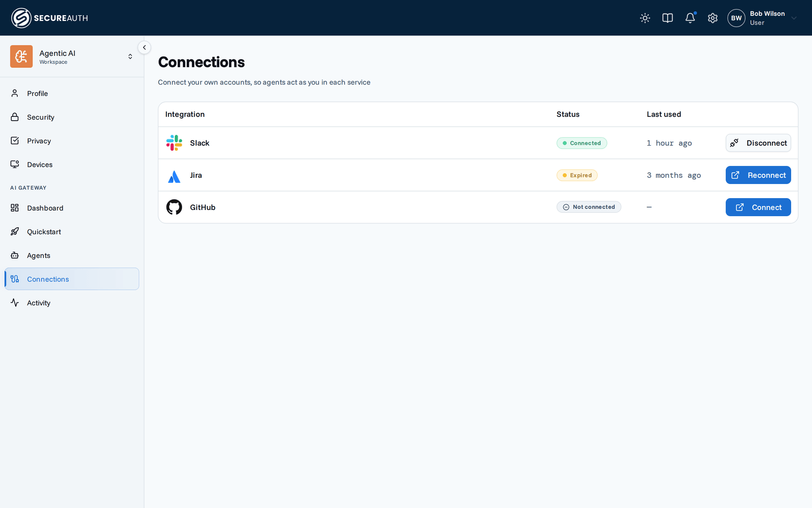This screenshot has width=812, height=508.
Task: Disconnect the Slack integration
Action: point(758,143)
